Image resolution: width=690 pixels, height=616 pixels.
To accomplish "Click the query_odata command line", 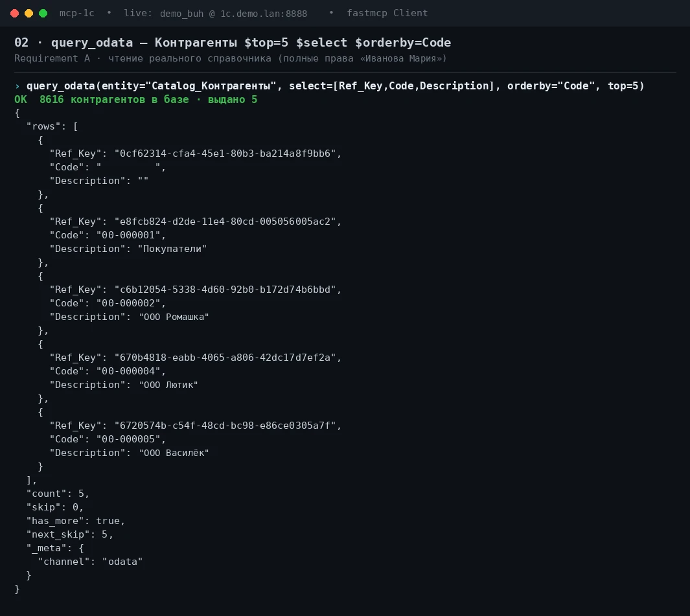I will [336, 86].
